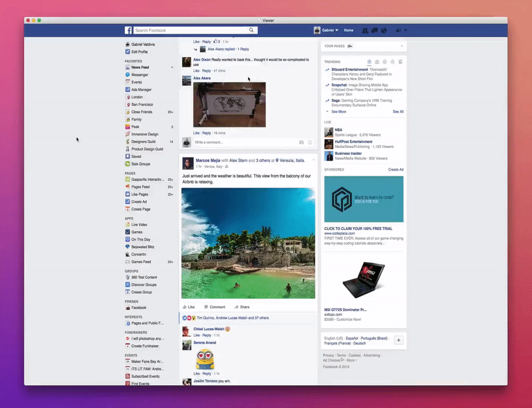This screenshot has height=408, width=532.
Task: Expand See More trending topics
Action: pos(339,111)
